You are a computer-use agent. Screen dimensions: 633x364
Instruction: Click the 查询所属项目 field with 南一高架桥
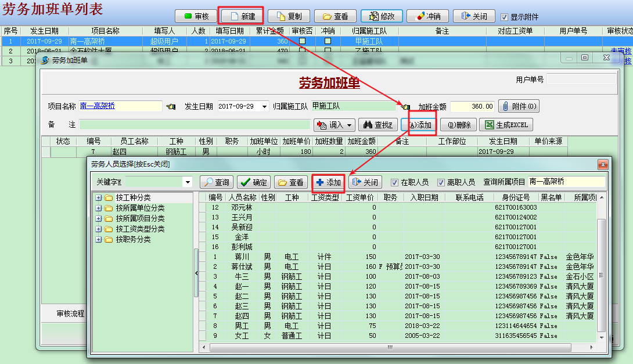[567, 182]
